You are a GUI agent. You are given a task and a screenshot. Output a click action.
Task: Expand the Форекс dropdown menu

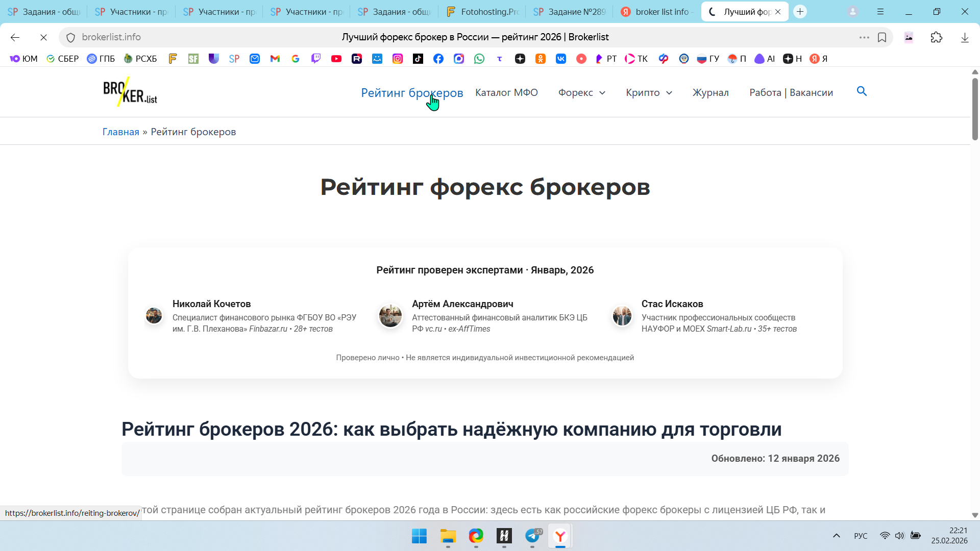coord(581,92)
